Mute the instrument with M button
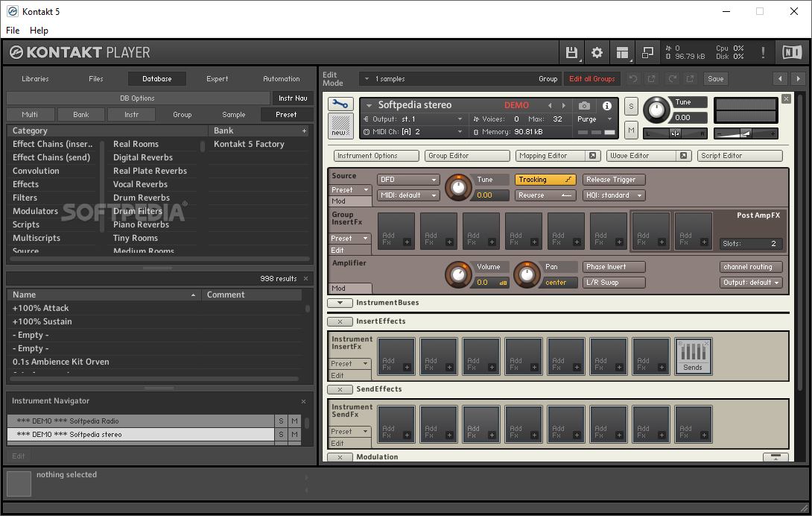 [631, 130]
